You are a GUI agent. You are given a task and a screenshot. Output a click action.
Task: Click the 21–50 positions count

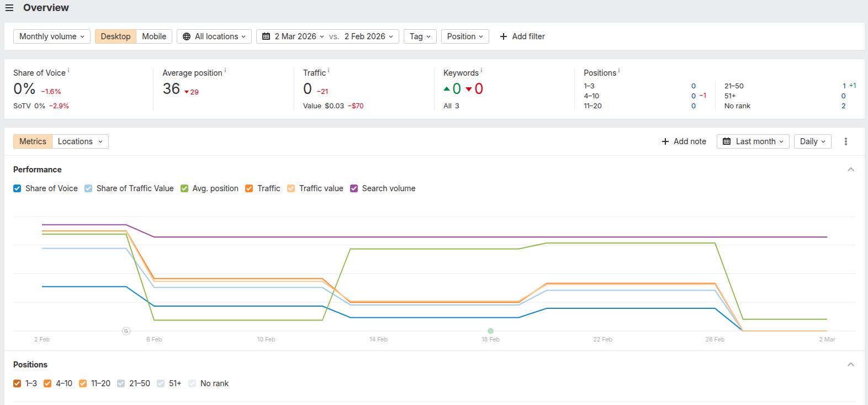pyautogui.click(x=844, y=86)
